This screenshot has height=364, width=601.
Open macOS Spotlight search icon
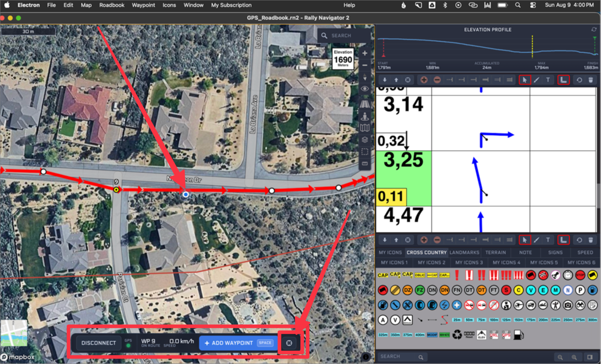point(517,5)
